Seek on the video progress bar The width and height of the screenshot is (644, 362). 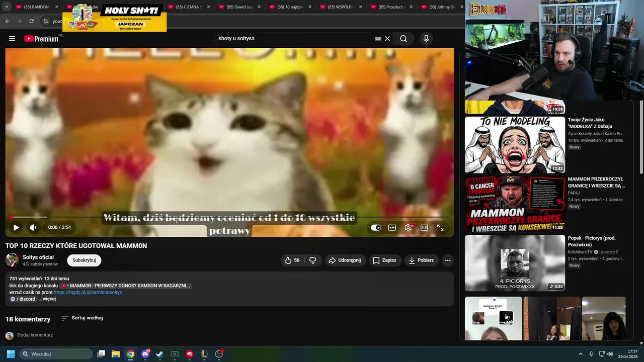(229, 217)
